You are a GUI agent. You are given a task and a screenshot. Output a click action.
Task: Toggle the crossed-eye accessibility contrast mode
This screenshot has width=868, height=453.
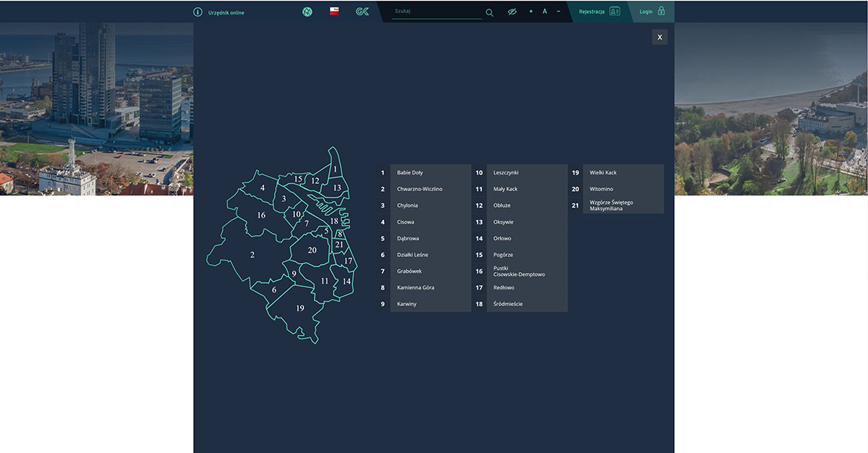[x=512, y=12]
